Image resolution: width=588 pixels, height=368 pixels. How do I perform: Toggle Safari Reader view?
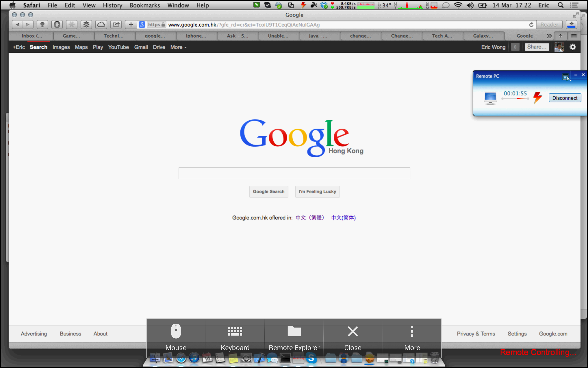coord(549,25)
